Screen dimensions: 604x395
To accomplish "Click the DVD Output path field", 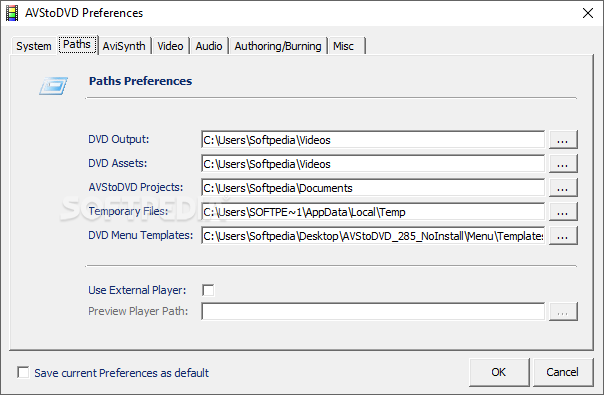I will [x=373, y=140].
